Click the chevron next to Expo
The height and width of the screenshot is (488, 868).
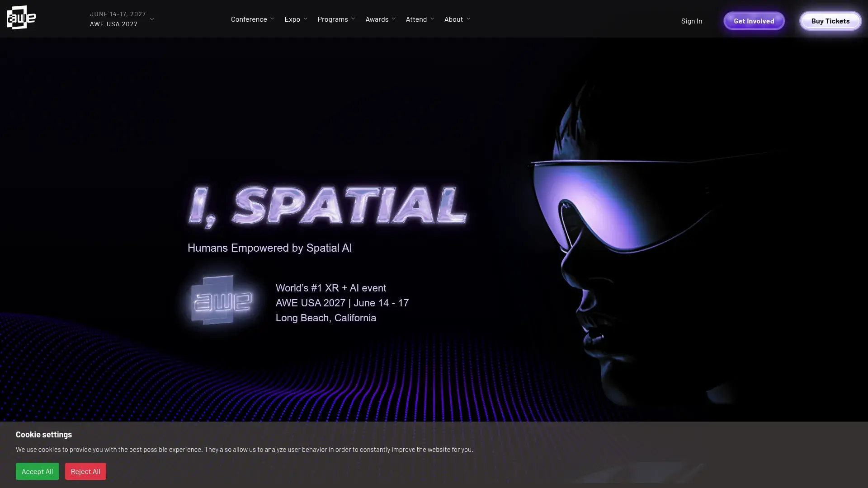tap(306, 19)
